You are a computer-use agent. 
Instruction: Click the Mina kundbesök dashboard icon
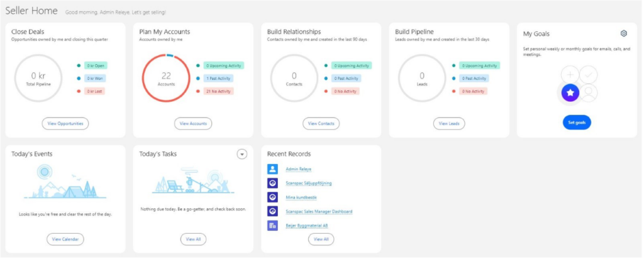[272, 197]
